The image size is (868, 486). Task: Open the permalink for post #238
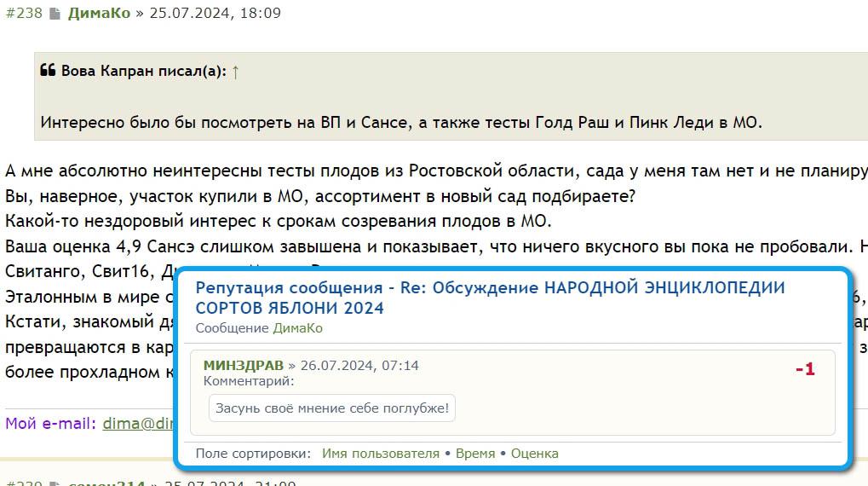coord(24,14)
